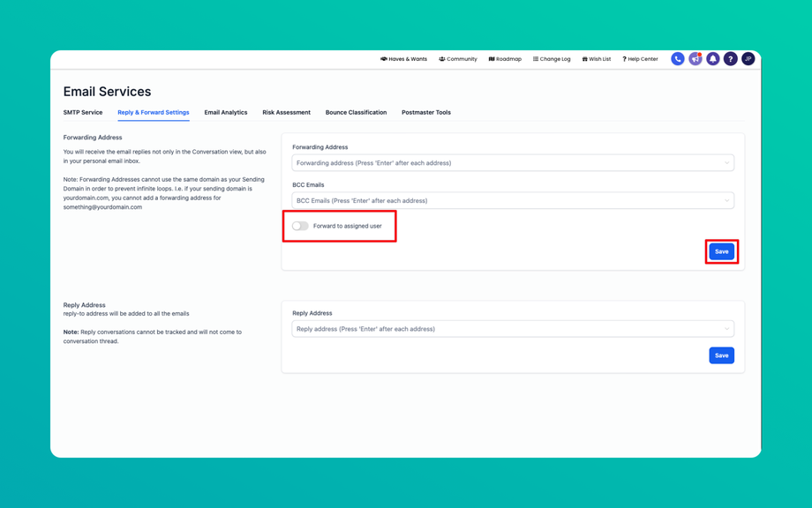Image resolution: width=812 pixels, height=508 pixels.
Task: Toggle Forward to assigned user switch
Action: pyautogui.click(x=300, y=226)
